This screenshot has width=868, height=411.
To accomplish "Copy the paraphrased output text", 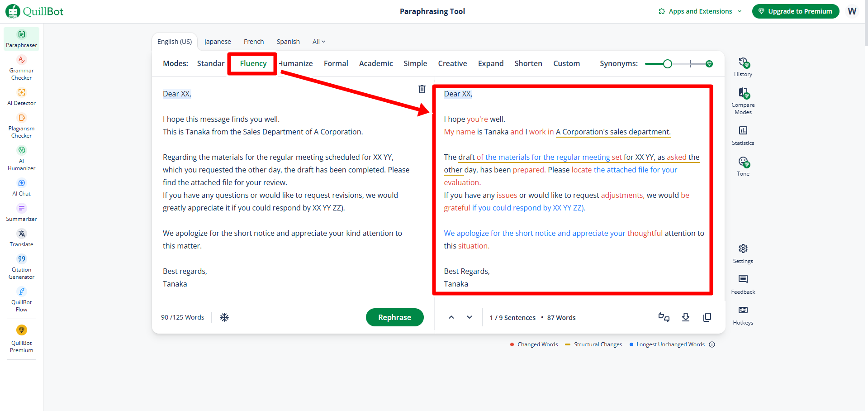I will 707,317.
